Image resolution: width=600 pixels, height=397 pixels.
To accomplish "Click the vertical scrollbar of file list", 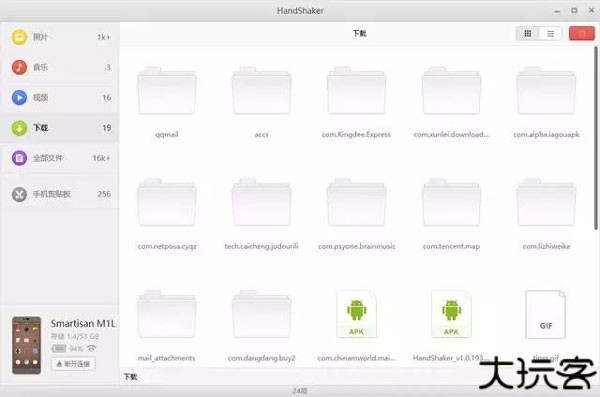I will click(596, 138).
